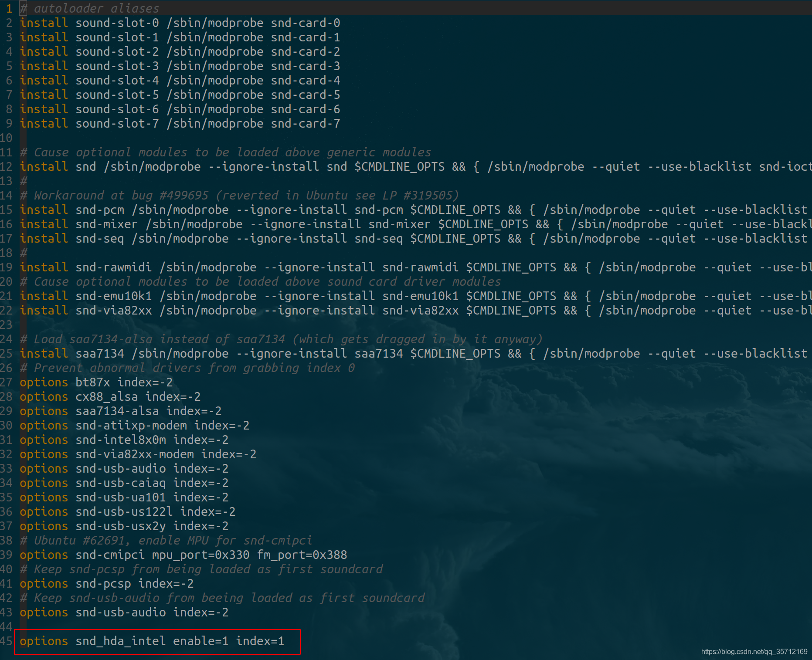Click 'index=1' on line 45
Screen dimensions: 812x660
coord(260,641)
